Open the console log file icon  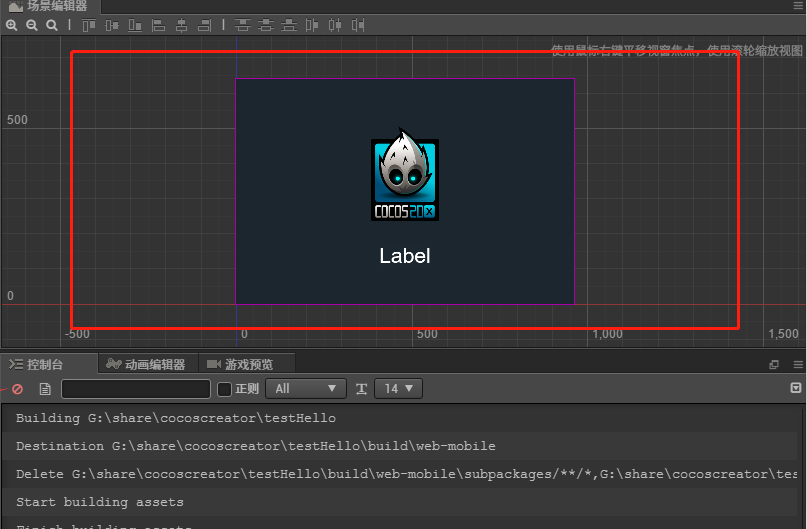pos(45,389)
